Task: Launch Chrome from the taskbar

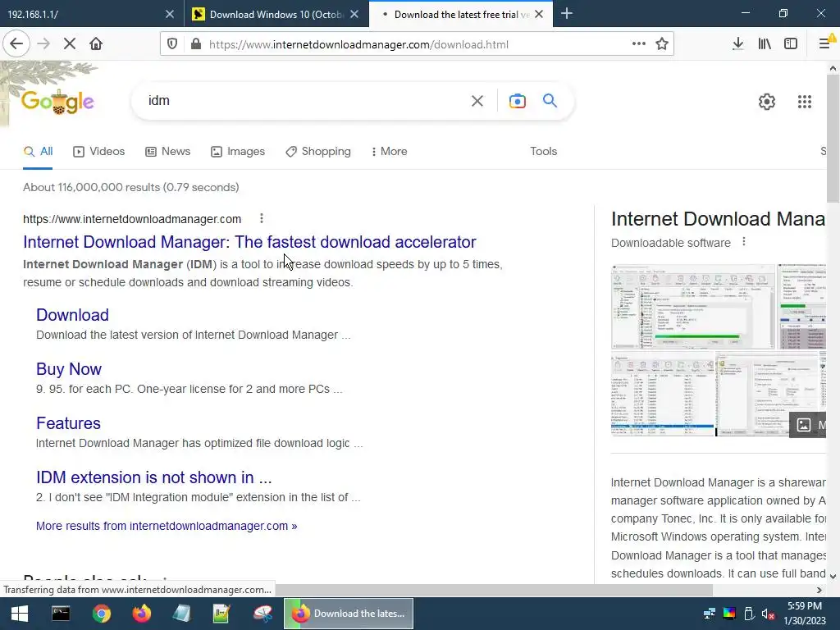Action: pyautogui.click(x=101, y=614)
